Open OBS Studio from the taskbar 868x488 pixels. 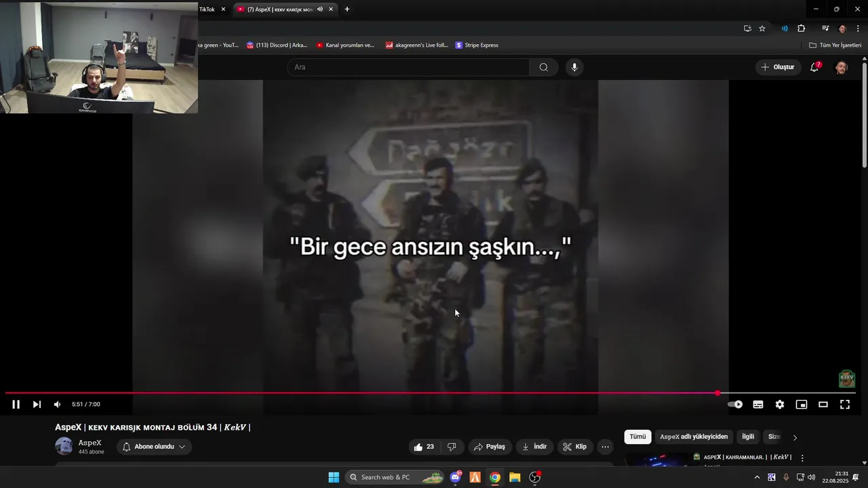pyautogui.click(x=535, y=477)
